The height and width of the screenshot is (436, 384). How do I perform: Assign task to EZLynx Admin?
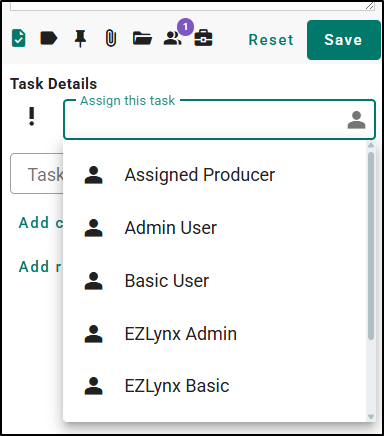pos(214,334)
